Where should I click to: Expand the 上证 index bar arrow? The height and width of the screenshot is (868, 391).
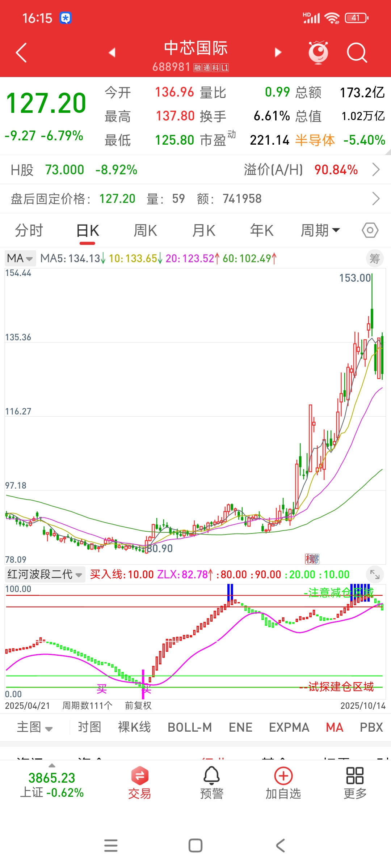(x=52, y=765)
